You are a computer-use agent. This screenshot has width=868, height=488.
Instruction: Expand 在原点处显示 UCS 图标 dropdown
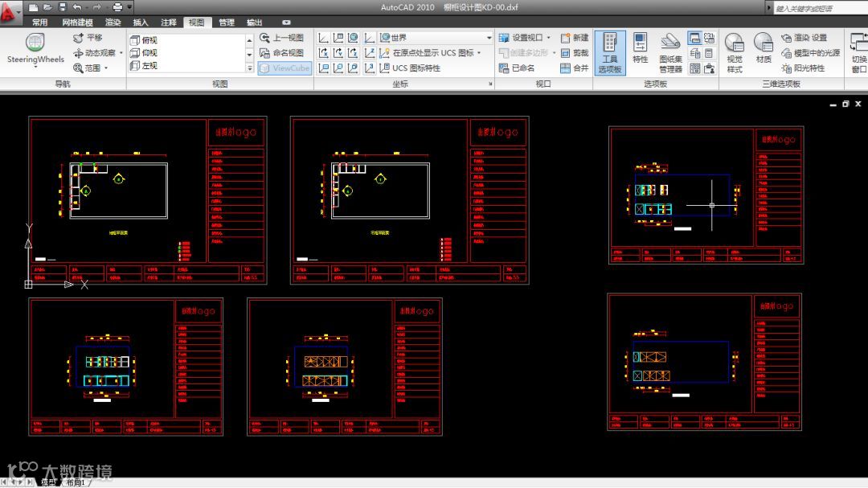[479, 53]
